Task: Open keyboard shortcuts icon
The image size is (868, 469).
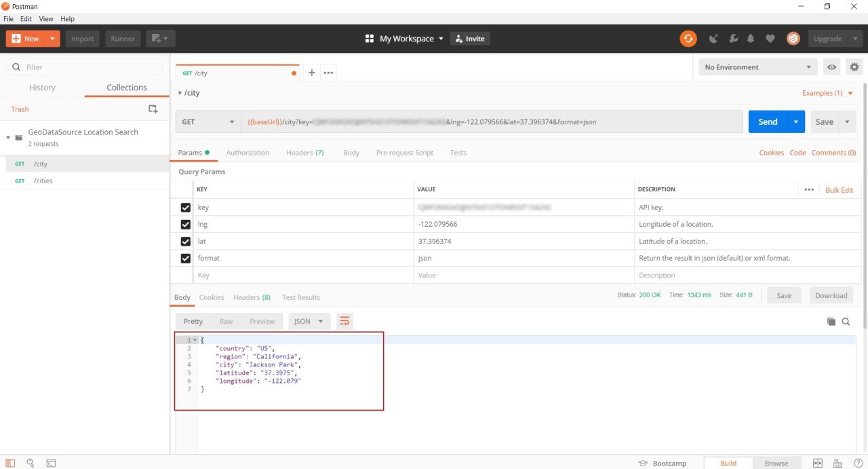Action: pyautogui.click(x=838, y=463)
